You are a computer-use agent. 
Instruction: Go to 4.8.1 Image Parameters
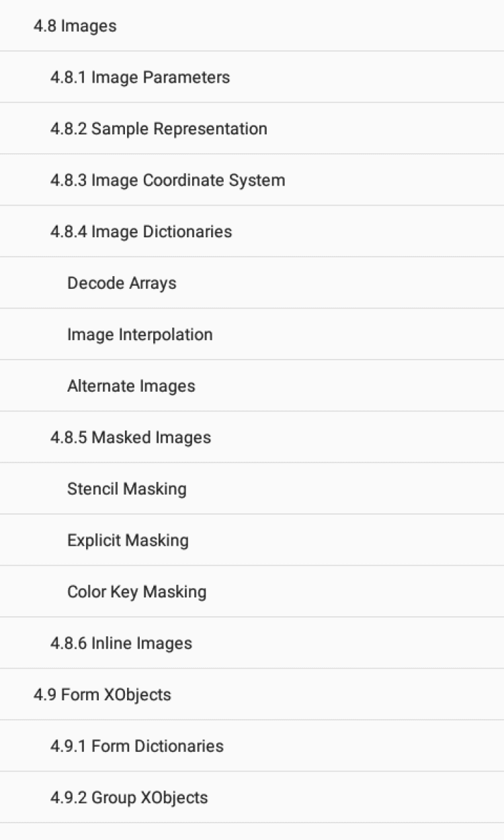140,77
